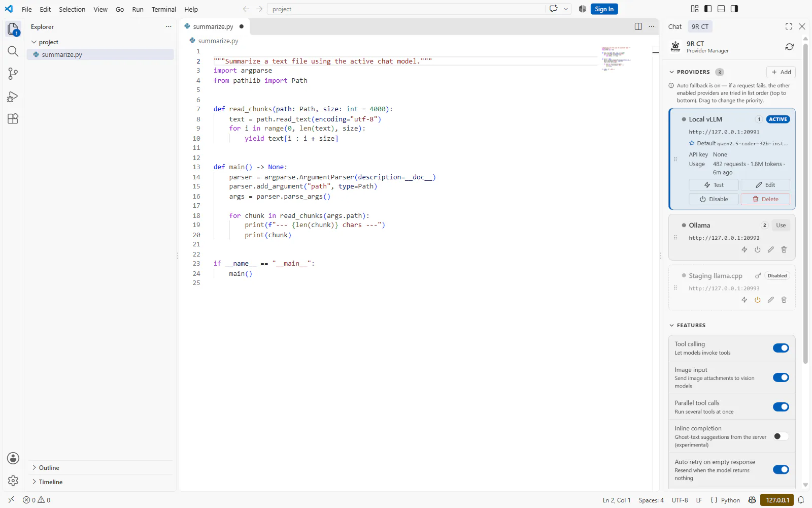
Task: Add a new provider
Action: pyautogui.click(x=781, y=72)
